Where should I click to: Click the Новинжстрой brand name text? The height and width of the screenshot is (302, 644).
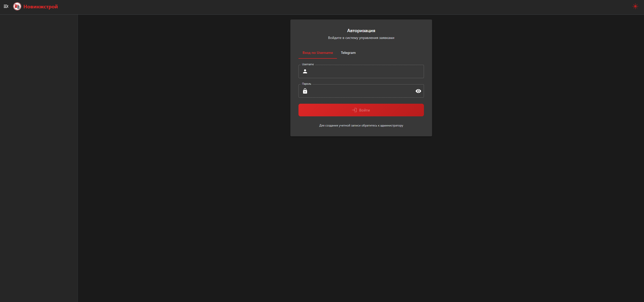[x=41, y=7]
